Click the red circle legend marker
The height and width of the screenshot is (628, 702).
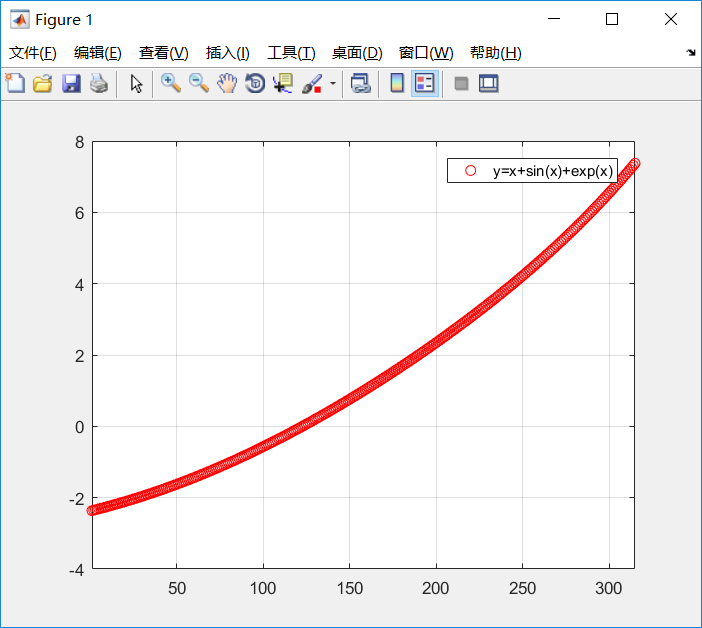[x=471, y=171]
